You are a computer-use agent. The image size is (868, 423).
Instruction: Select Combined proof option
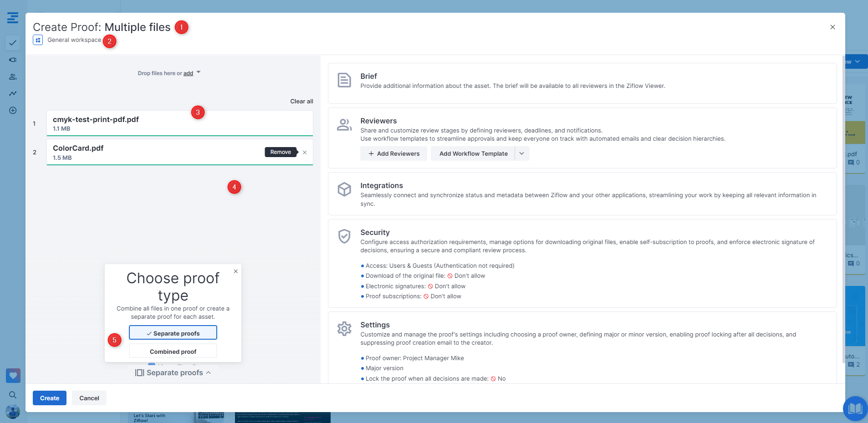click(x=173, y=352)
